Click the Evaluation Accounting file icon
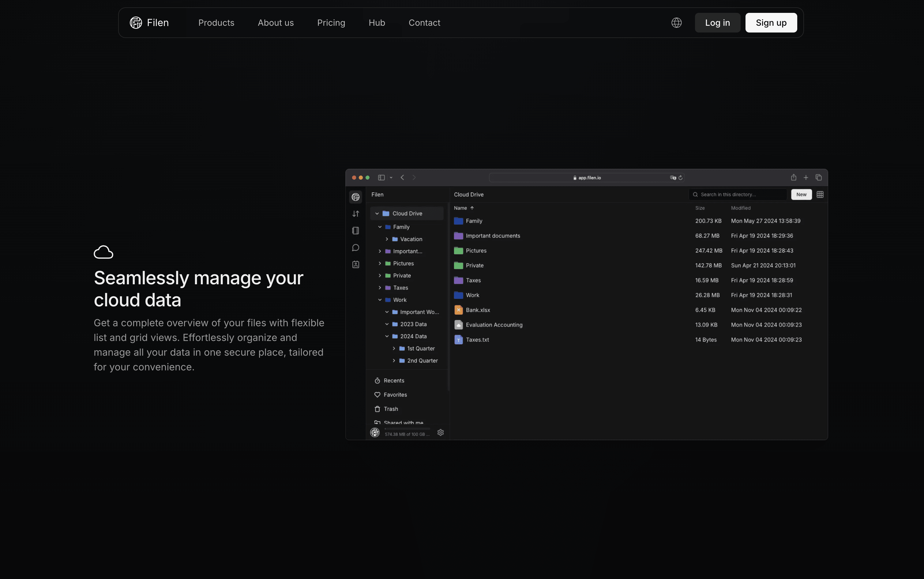This screenshot has width=924, height=579. [x=458, y=325]
